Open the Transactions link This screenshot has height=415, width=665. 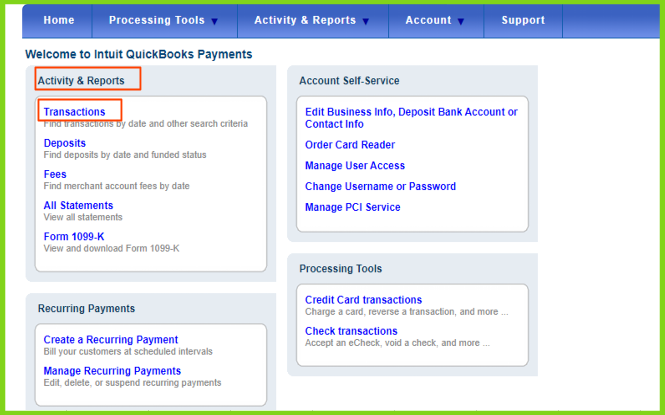74,112
